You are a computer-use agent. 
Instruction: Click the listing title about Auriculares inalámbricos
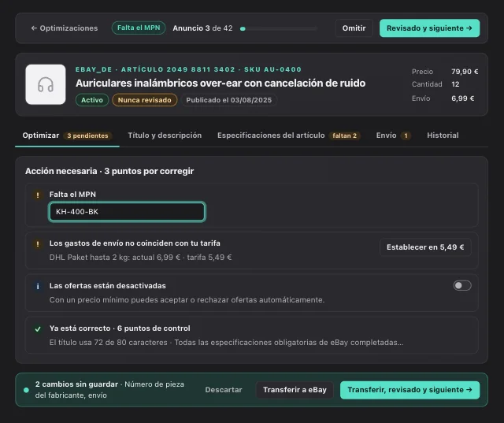click(x=220, y=83)
